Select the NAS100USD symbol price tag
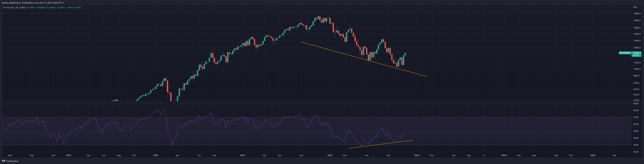Screen dimensions: 644x164 625,53
